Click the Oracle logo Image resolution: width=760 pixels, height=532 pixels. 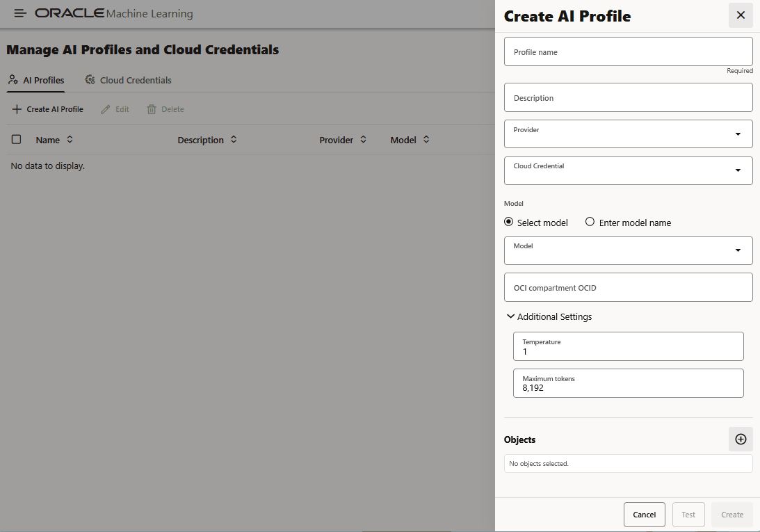(x=70, y=13)
